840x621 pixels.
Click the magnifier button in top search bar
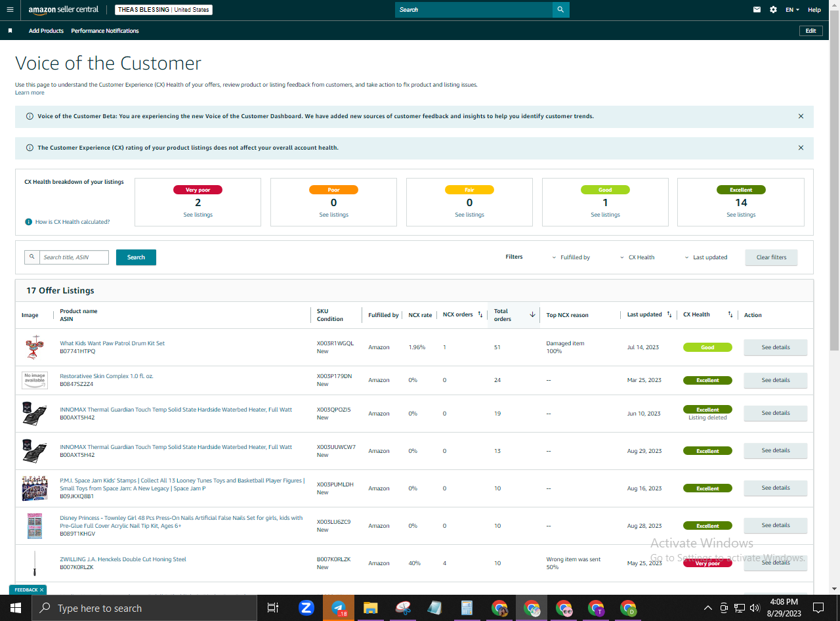pyautogui.click(x=560, y=10)
